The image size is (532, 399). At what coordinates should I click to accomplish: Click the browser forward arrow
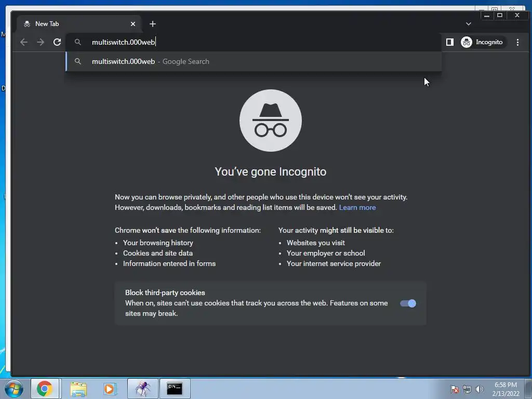(x=41, y=42)
